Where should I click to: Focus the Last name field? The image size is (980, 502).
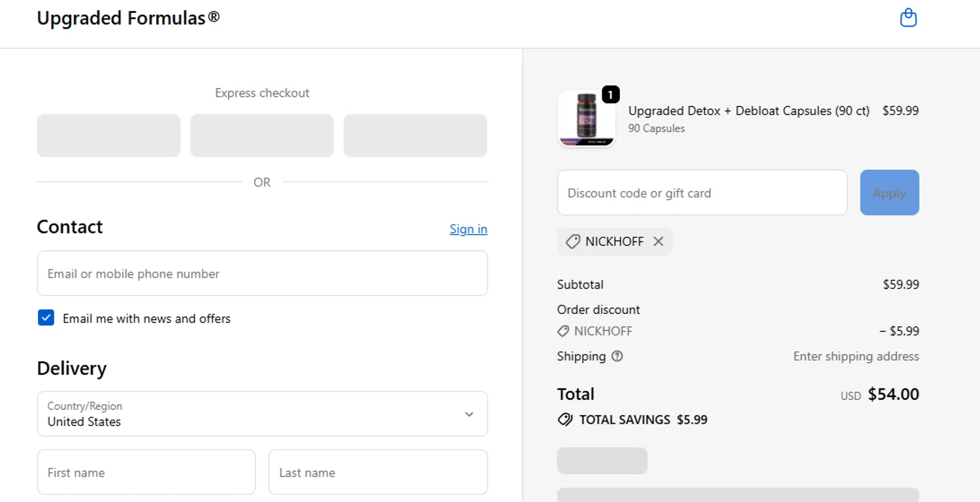pyautogui.click(x=378, y=472)
